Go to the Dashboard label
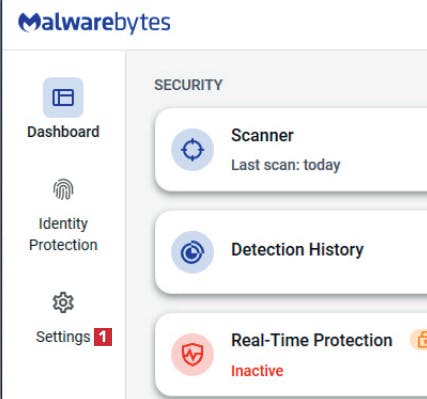427x399 pixels. point(63,132)
